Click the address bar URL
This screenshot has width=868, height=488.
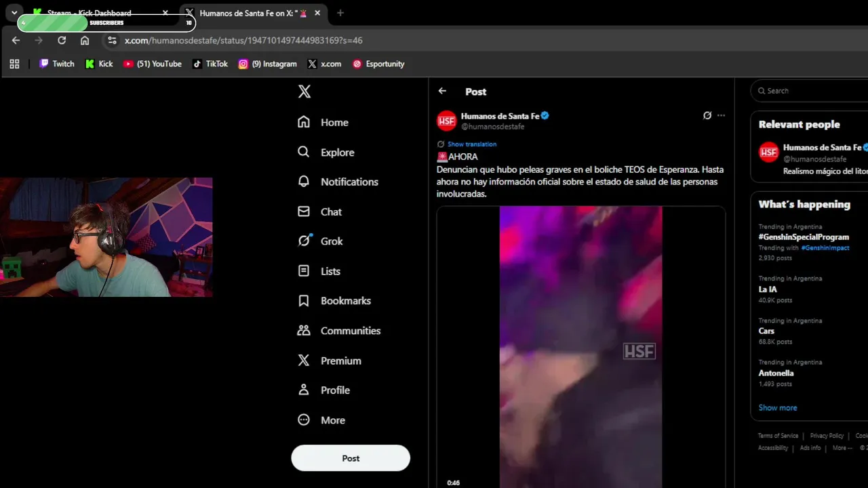click(243, 41)
